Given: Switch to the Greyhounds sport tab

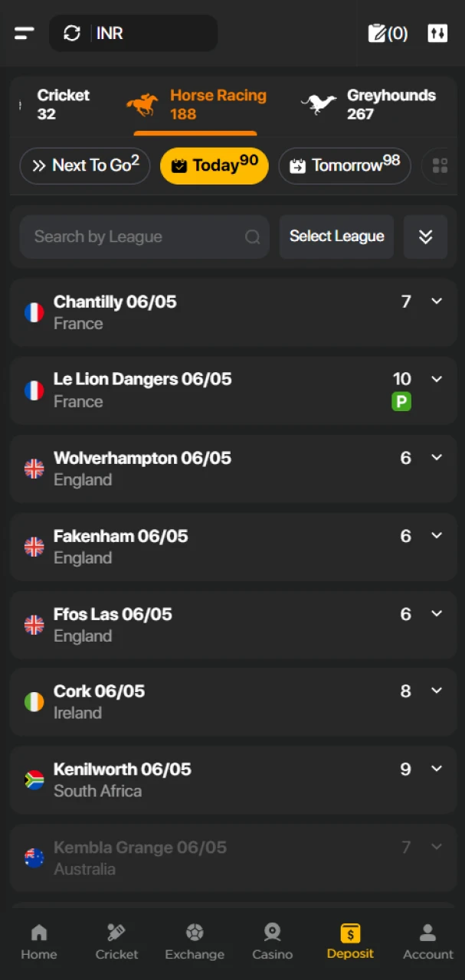Looking at the screenshot, I should point(368,105).
